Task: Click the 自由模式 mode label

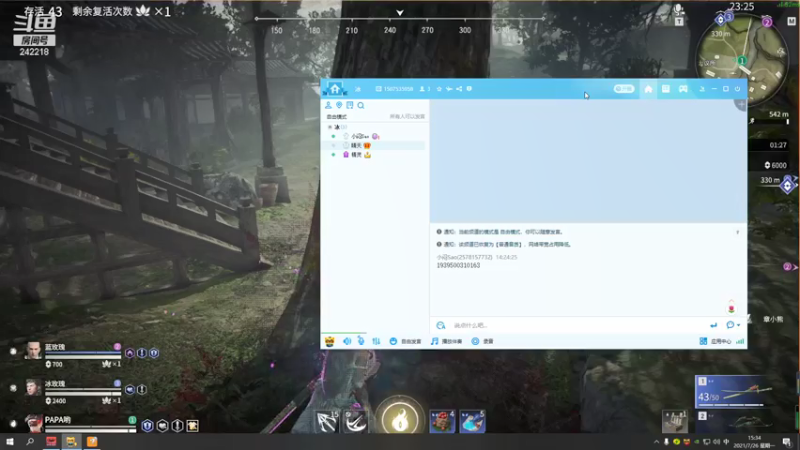Action: (x=337, y=117)
